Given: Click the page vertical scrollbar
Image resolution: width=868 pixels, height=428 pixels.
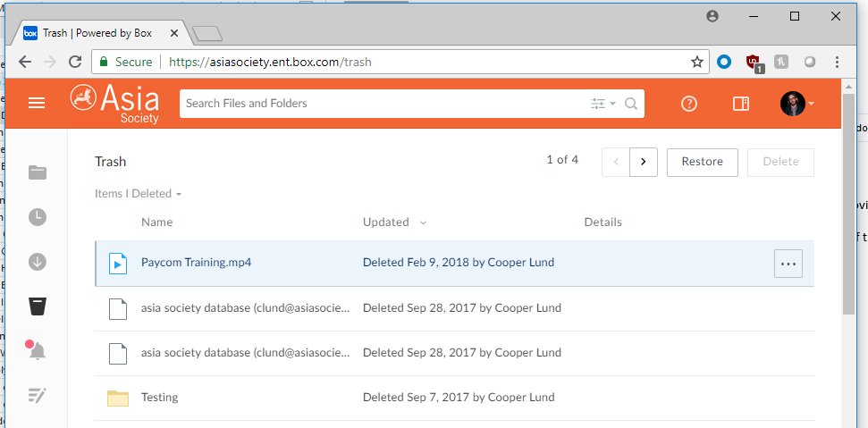Looking at the screenshot, I should click(x=848, y=205).
